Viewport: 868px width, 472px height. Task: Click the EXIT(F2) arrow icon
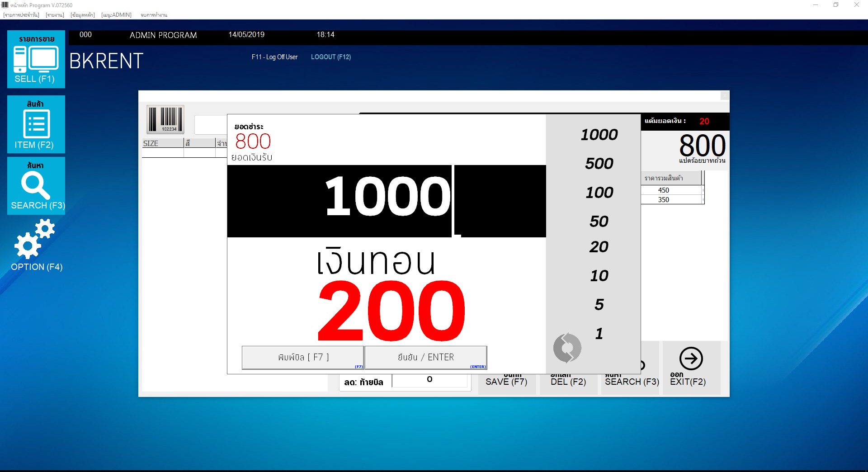[x=691, y=359]
